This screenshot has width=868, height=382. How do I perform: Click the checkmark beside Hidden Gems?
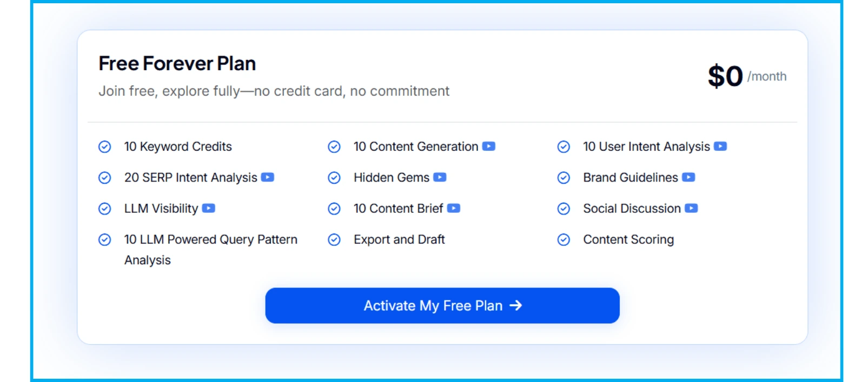pyautogui.click(x=334, y=177)
